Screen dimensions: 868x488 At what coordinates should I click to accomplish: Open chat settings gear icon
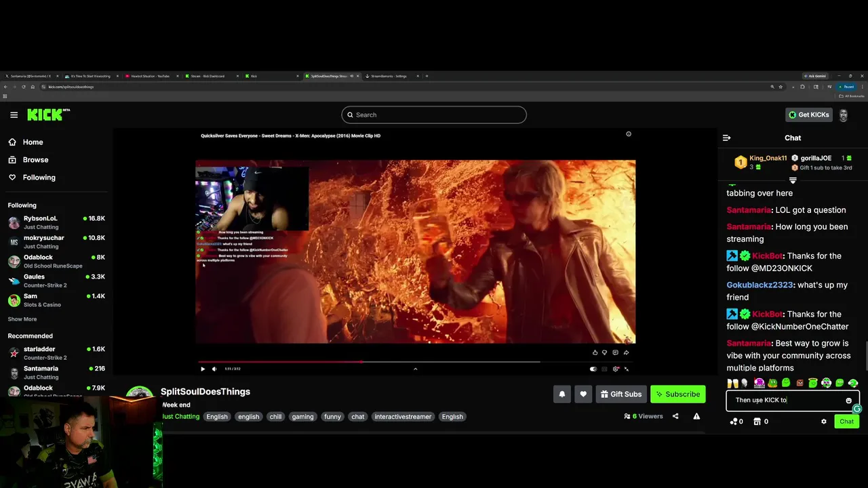click(x=824, y=422)
